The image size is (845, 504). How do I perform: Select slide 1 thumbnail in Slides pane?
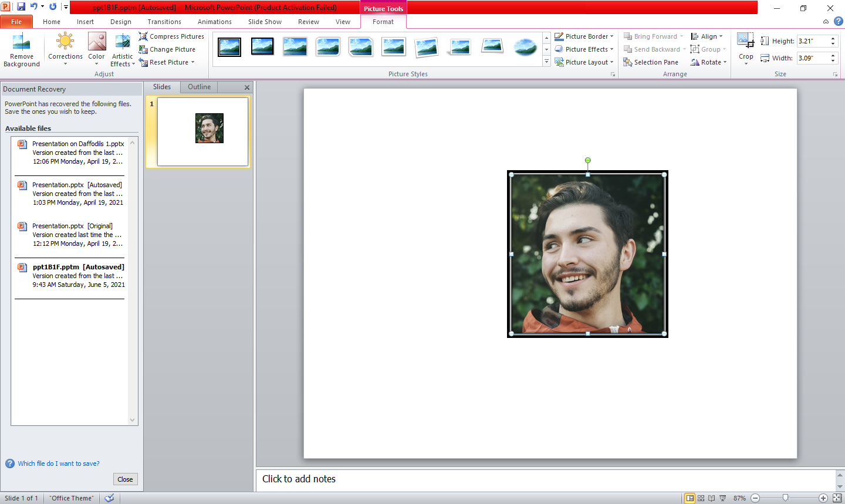click(x=203, y=131)
